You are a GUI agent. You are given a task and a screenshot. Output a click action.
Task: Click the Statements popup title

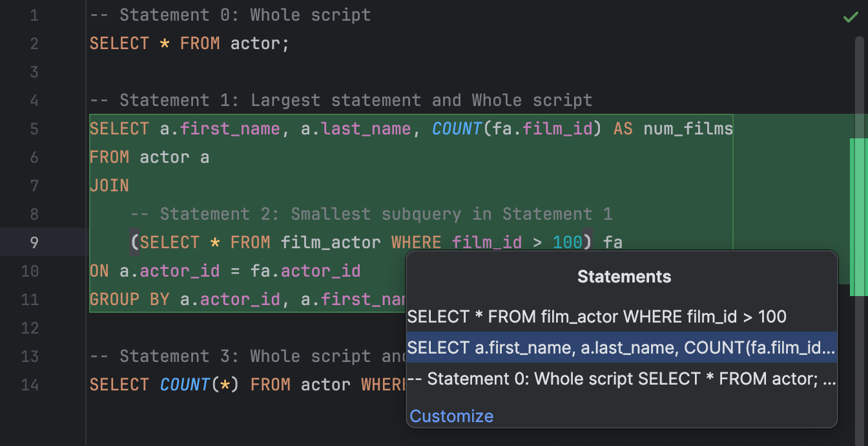(623, 276)
